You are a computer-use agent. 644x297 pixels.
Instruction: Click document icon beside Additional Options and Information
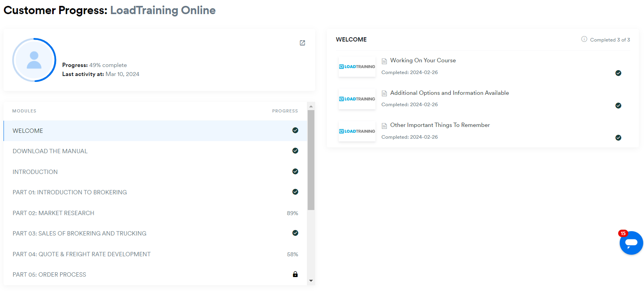[384, 93]
